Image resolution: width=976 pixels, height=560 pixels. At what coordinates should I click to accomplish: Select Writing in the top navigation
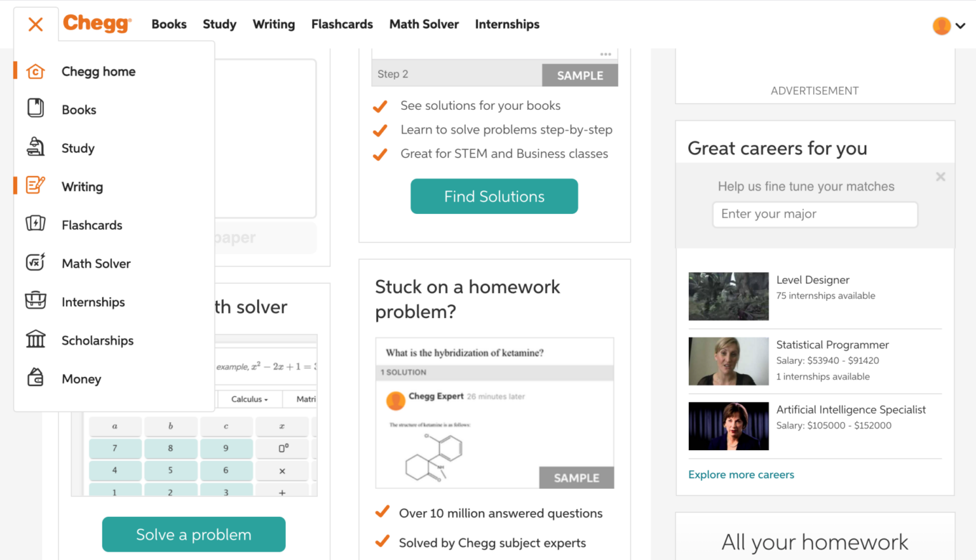click(273, 24)
